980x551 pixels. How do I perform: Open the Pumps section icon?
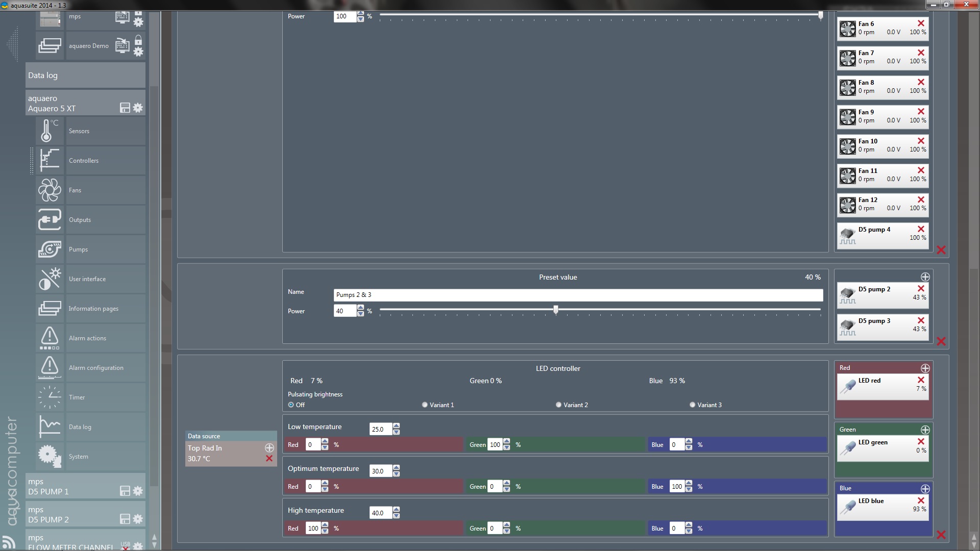pyautogui.click(x=50, y=249)
